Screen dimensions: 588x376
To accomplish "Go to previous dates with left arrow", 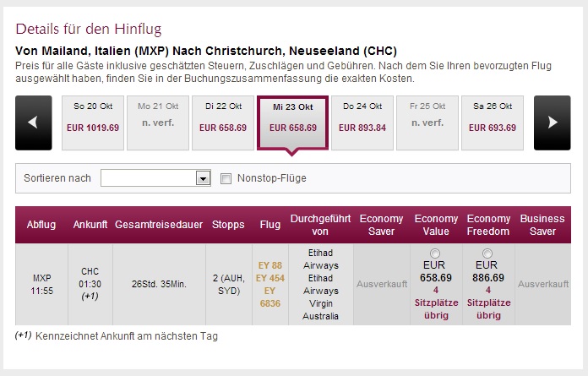I will click(34, 123).
